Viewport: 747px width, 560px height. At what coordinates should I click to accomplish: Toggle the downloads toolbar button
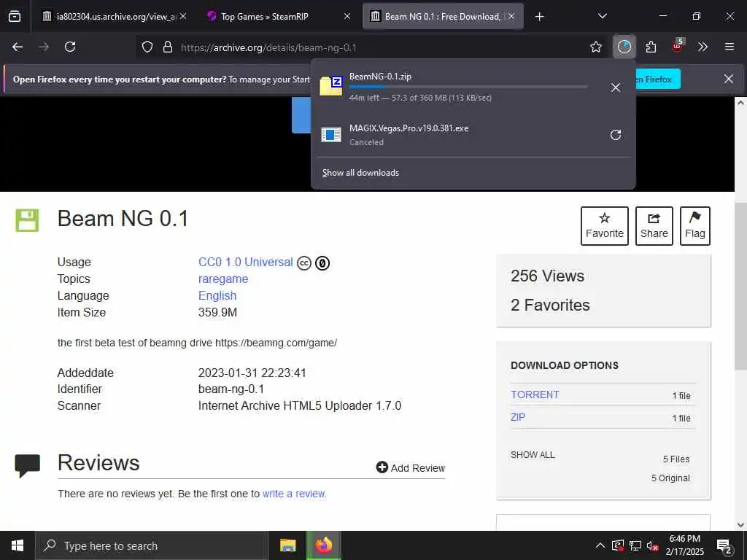click(x=624, y=47)
